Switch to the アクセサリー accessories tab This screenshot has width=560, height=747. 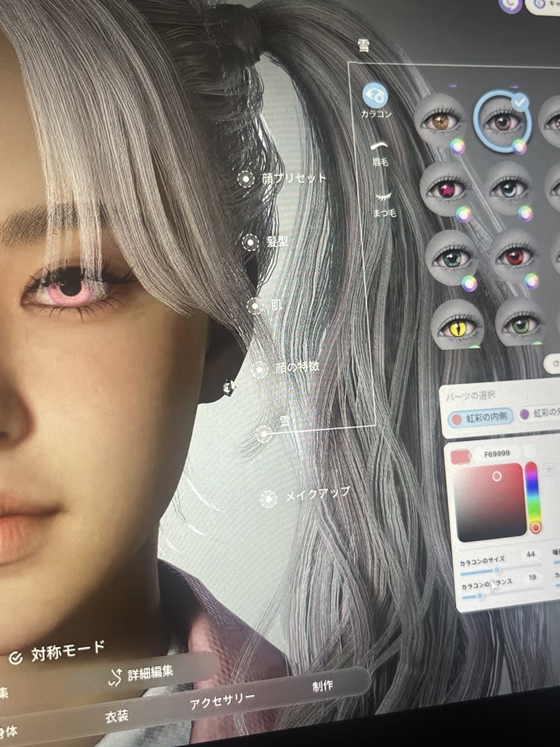pos(222,700)
